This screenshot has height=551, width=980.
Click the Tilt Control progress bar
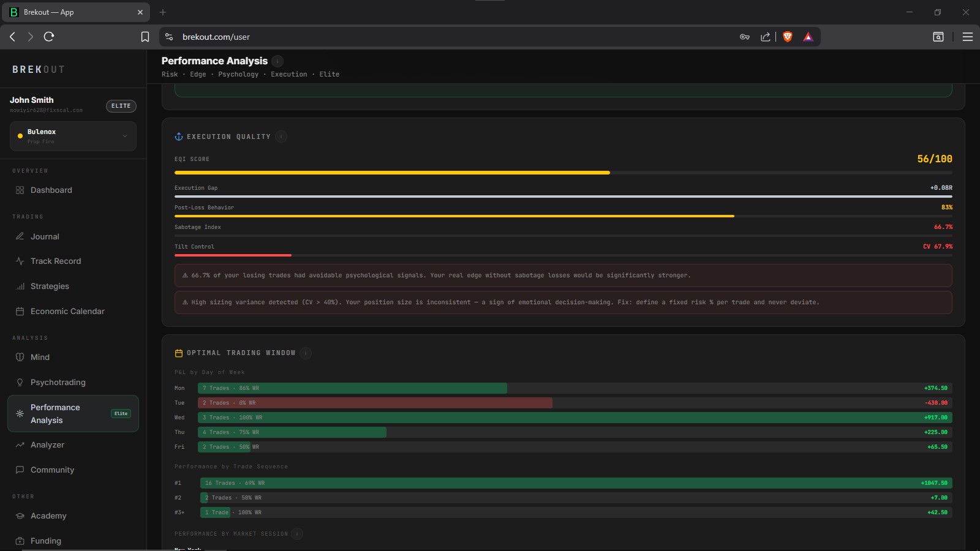point(563,255)
